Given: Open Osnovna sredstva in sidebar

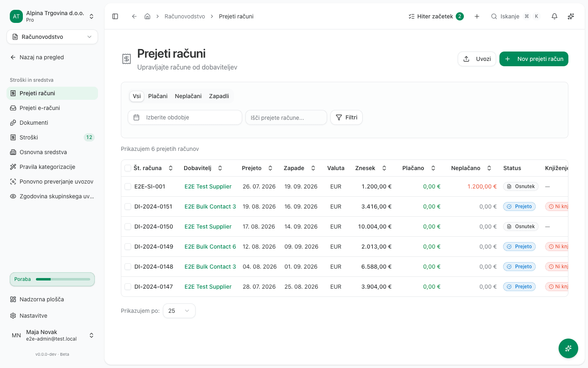Looking at the screenshot, I should point(52,152).
